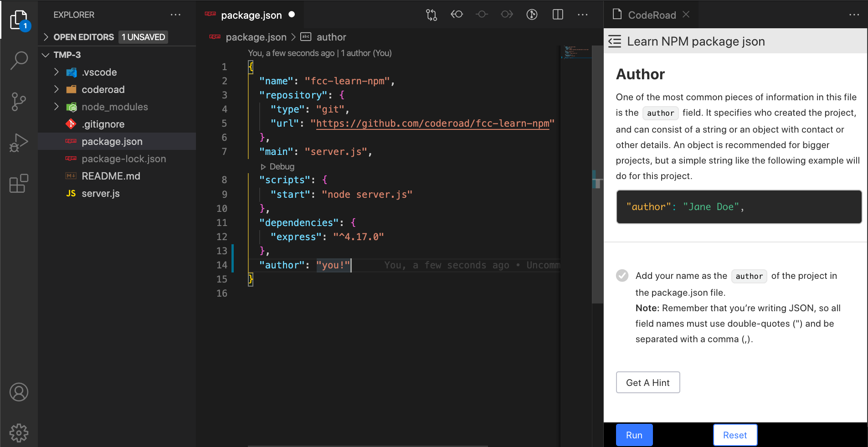Click the Accounts icon in activity bar
The width and height of the screenshot is (868, 447).
tap(19, 392)
